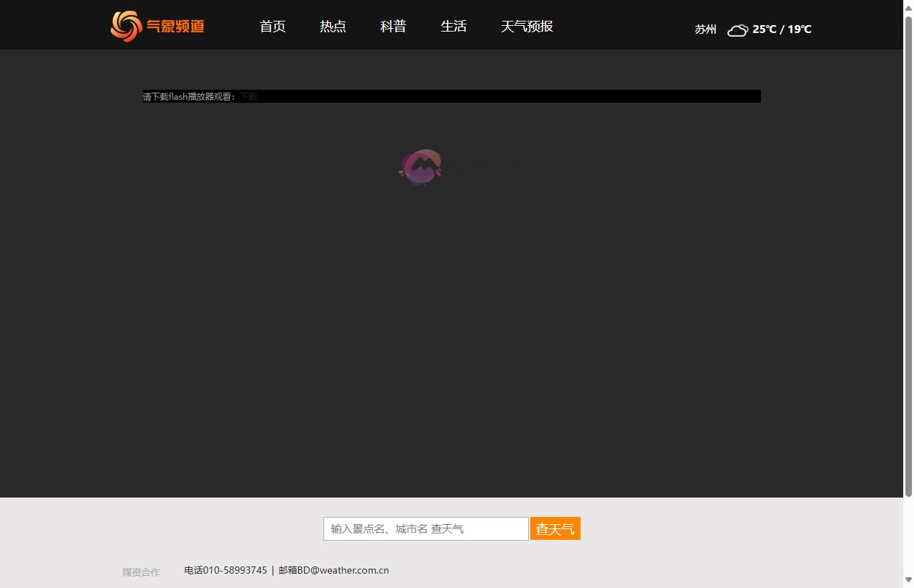Click the 媒资合作 footer label
914x588 pixels.
[x=141, y=572]
